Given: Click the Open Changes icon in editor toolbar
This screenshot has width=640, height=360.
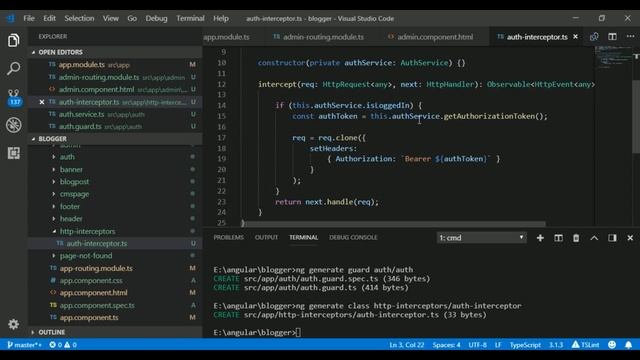Looking at the screenshot, I should [x=594, y=37].
